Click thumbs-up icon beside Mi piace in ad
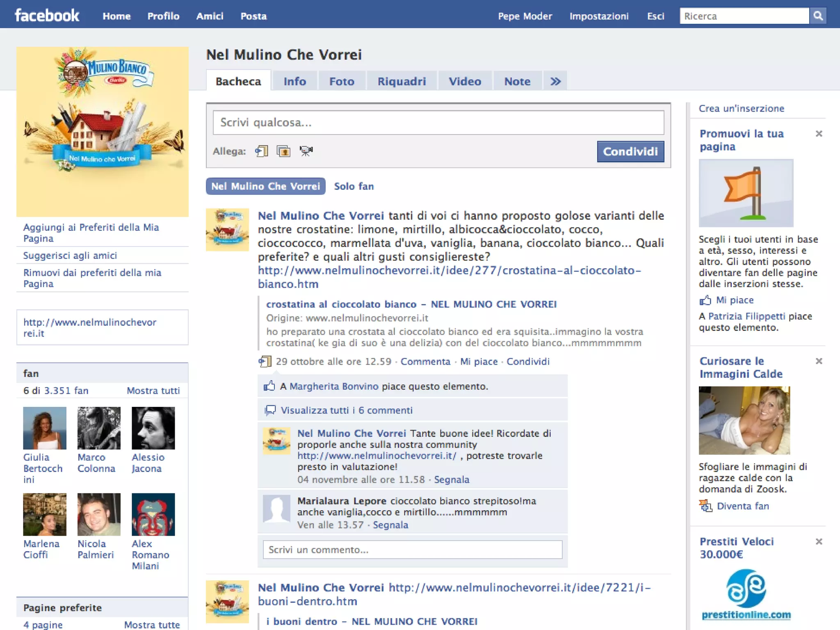840x630 pixels. (705, 300)
